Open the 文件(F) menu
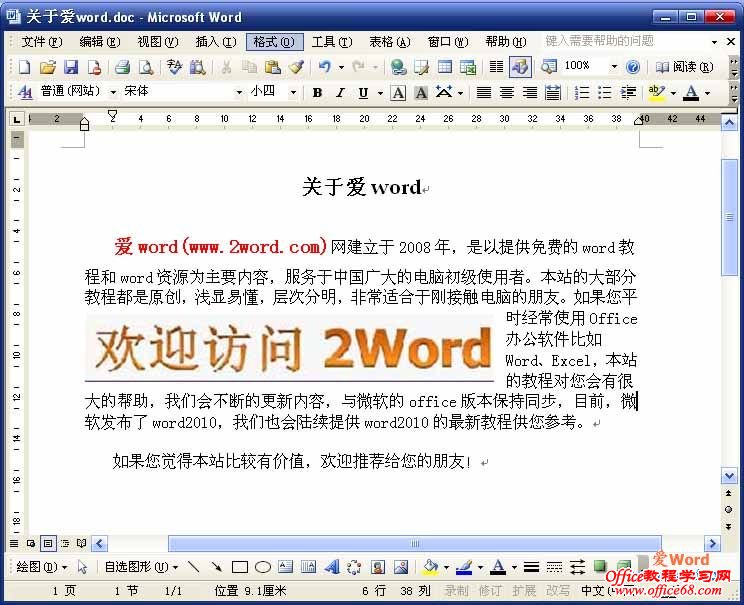 41,42
